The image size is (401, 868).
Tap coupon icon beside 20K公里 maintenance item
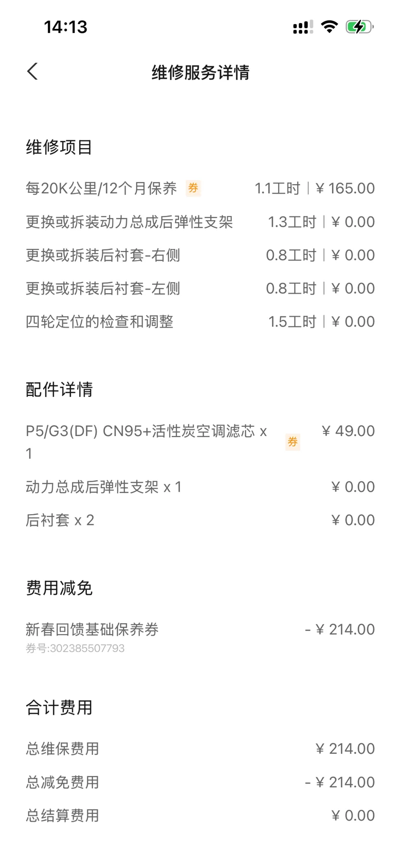click(x=193, y=188)
